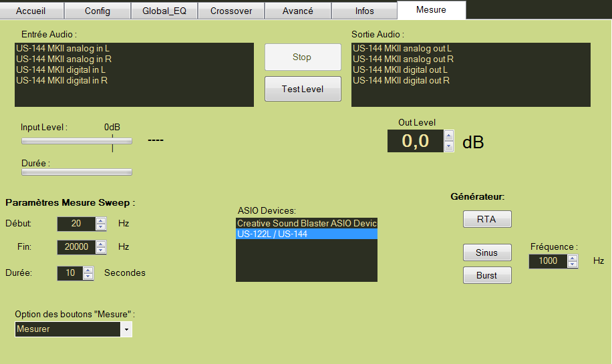Open the Global_EQ tab
The height and width of the screenshot is (364, 612).
164,11
